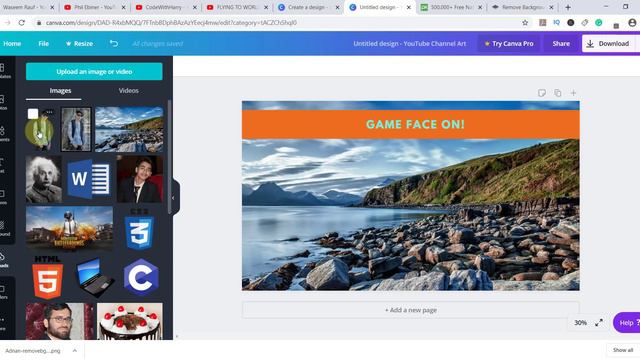
Task: Open the 30% zoom level control
Action: pos(580,322)
